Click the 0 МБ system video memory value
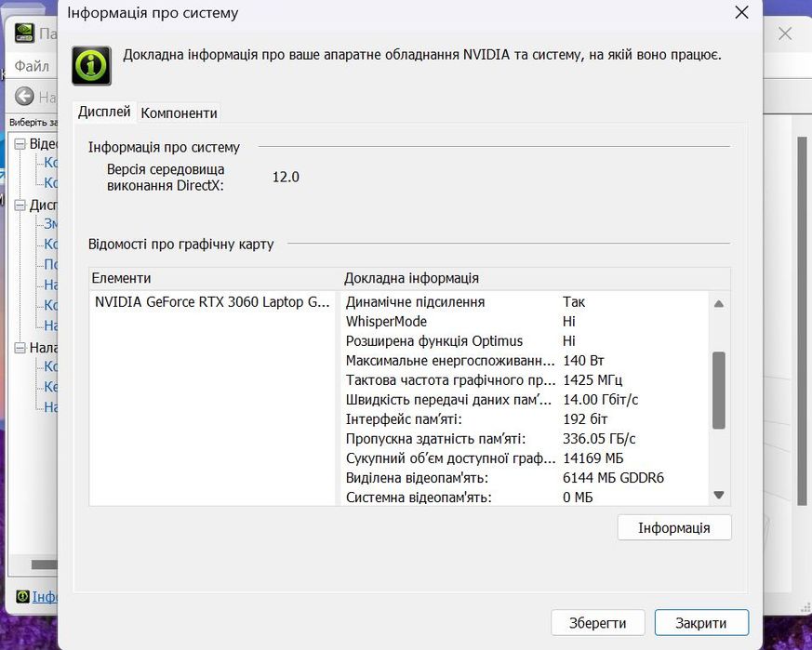Viewport: 812px width, 650px height. click(578, 497)
